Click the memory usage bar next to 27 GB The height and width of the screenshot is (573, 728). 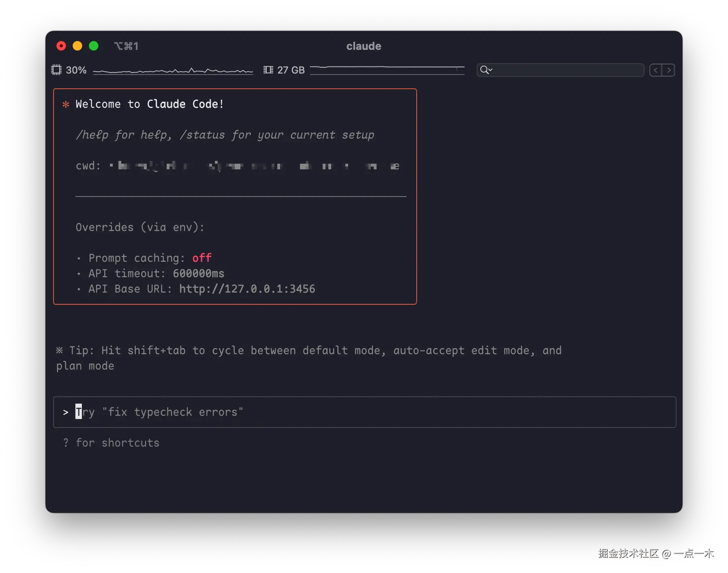pos(387,70)
